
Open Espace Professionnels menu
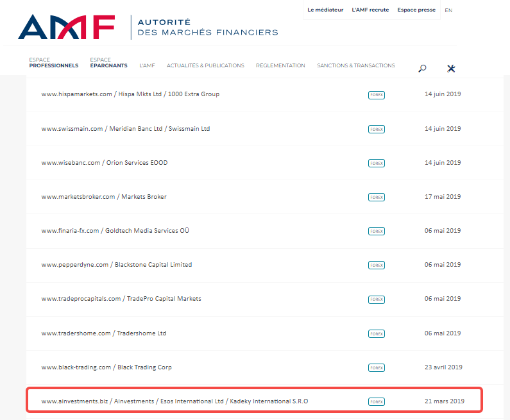point(53,63)
